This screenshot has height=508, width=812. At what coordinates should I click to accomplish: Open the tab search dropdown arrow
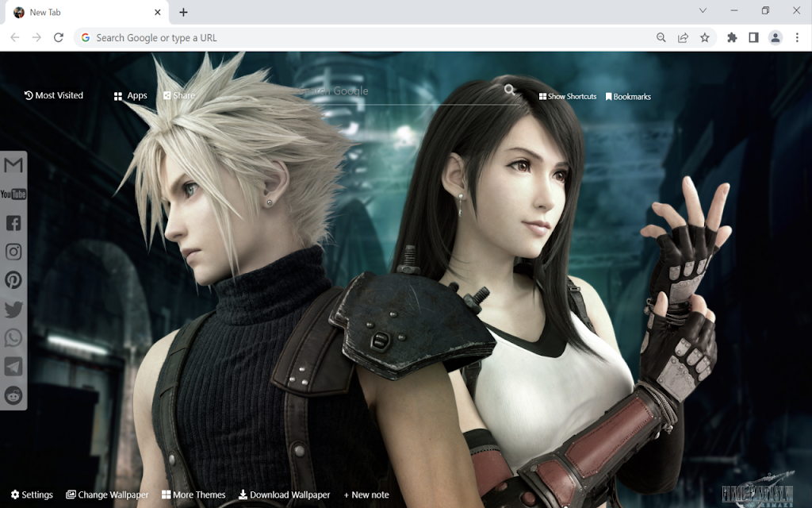point(703,10)
